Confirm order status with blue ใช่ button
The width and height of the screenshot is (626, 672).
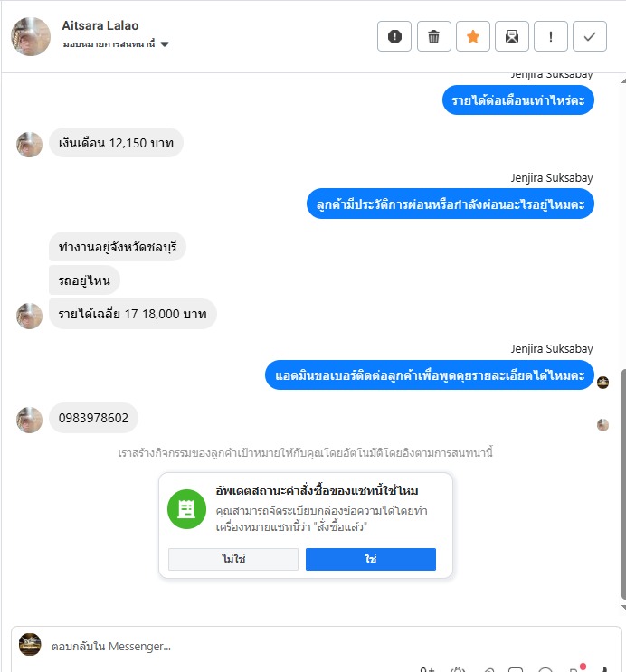coord(371,559)
